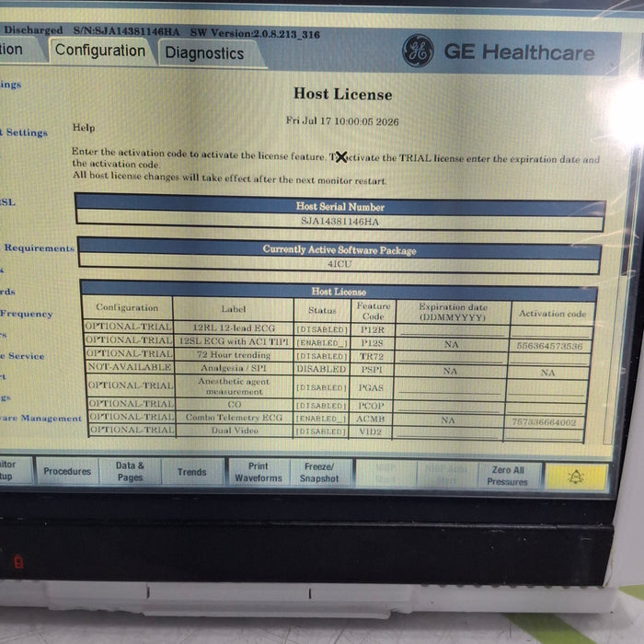Click the Expiration date column header
644x644 pixels.
tap(453, 312)
